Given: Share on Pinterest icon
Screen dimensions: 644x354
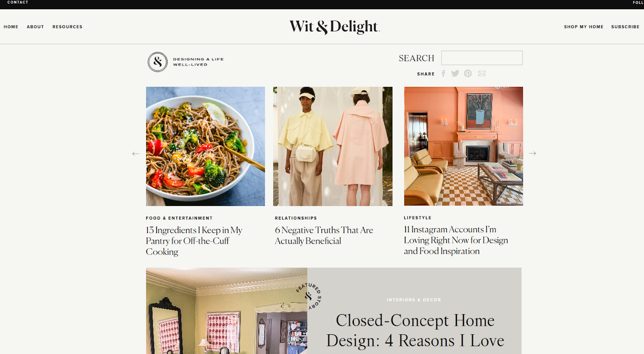Looking at the screenshot, I should (x=468, y=74).
